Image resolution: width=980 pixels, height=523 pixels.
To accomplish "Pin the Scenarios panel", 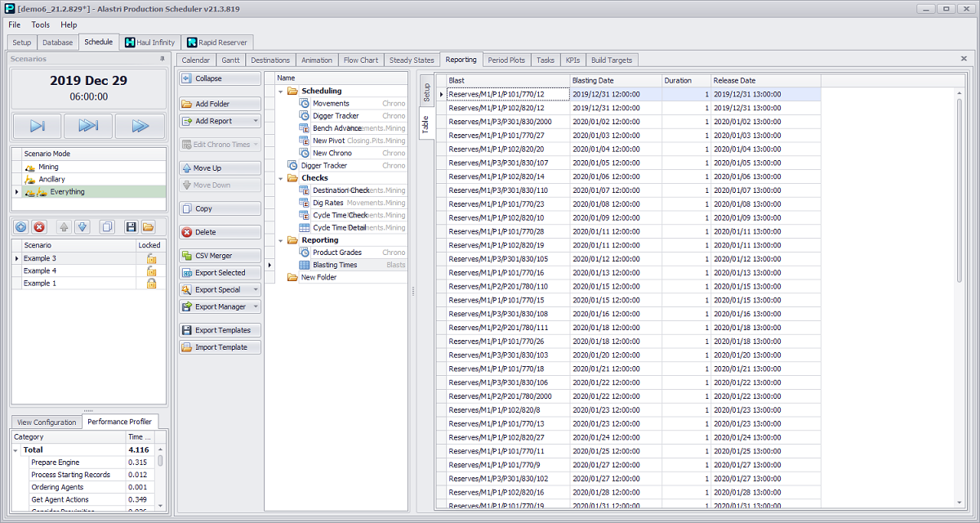I will tap(162, 60).
